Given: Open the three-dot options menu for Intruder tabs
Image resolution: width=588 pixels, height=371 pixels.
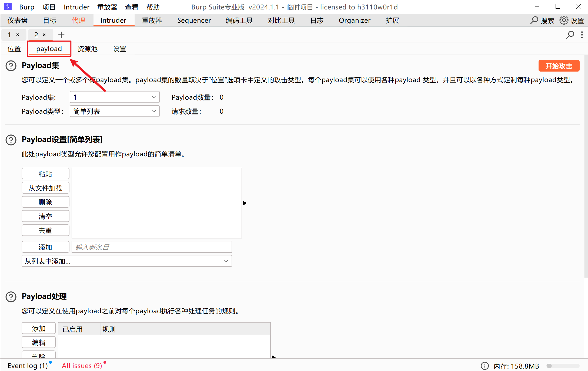Looking at the screenshot, I should coord(582,35).
